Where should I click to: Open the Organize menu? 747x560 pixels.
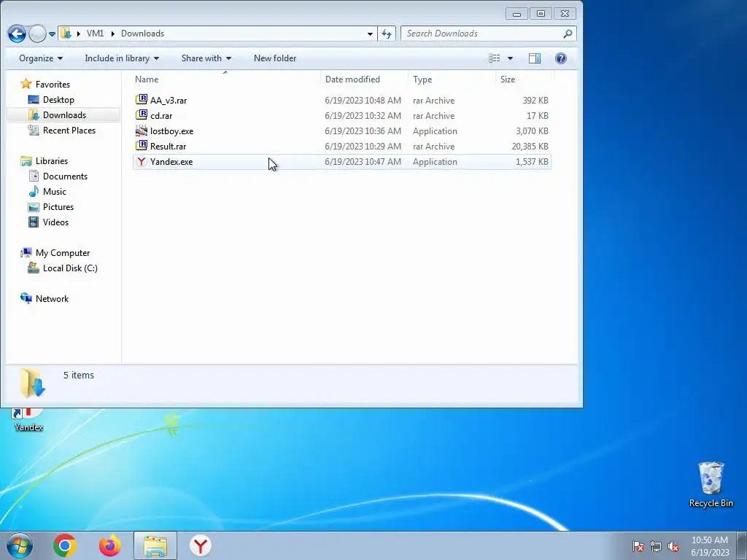[x=41, y=58]
